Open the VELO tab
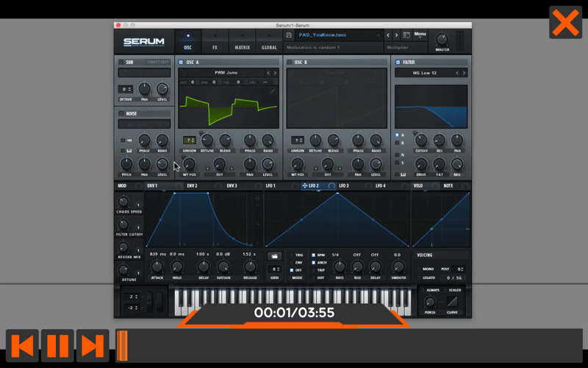The height and width of the screenshot is (368, 588). (x=426, y=186)
